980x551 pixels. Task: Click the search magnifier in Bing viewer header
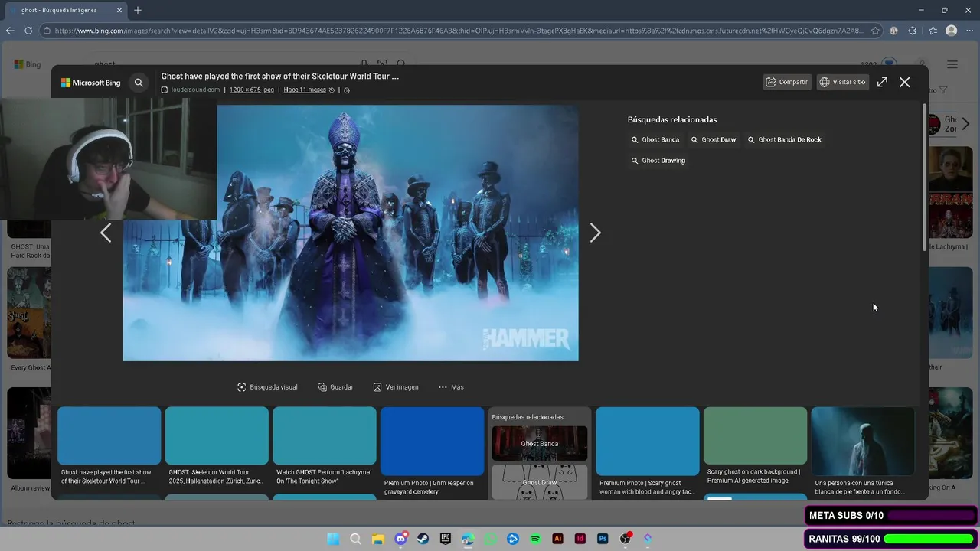[139, 83]
